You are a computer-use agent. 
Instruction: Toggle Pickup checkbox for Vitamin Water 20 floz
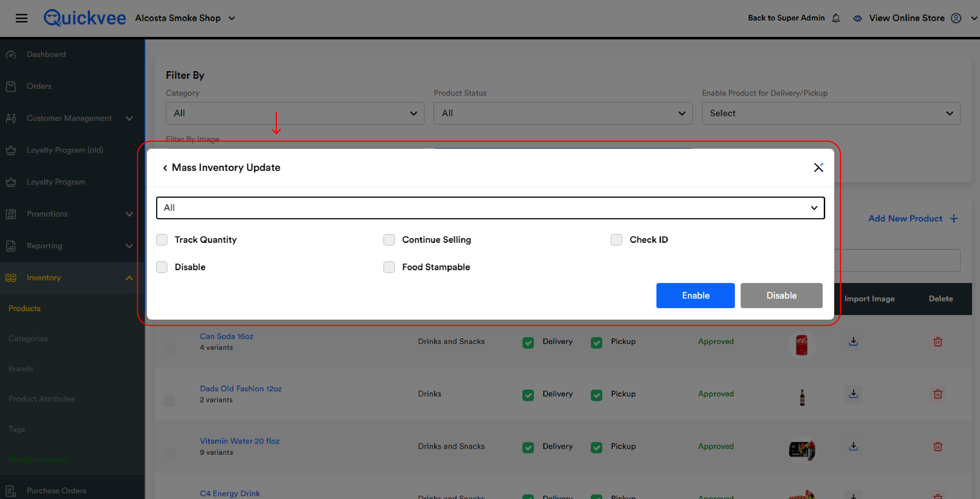(596, 447)
